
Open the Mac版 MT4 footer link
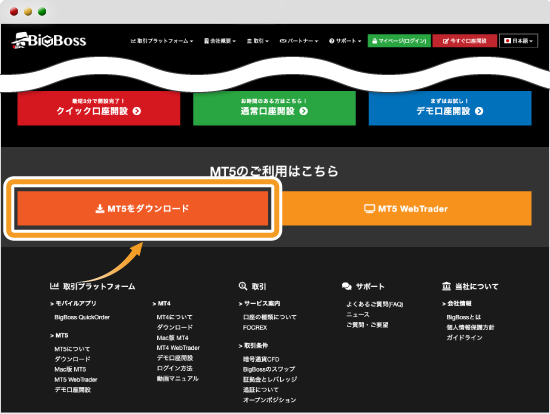[x=173, y=338]
